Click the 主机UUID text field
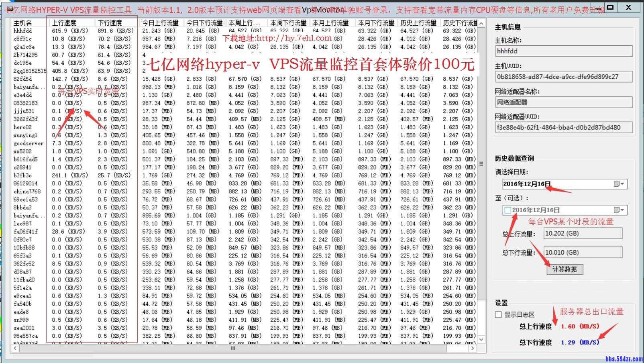 coord(564,77)
